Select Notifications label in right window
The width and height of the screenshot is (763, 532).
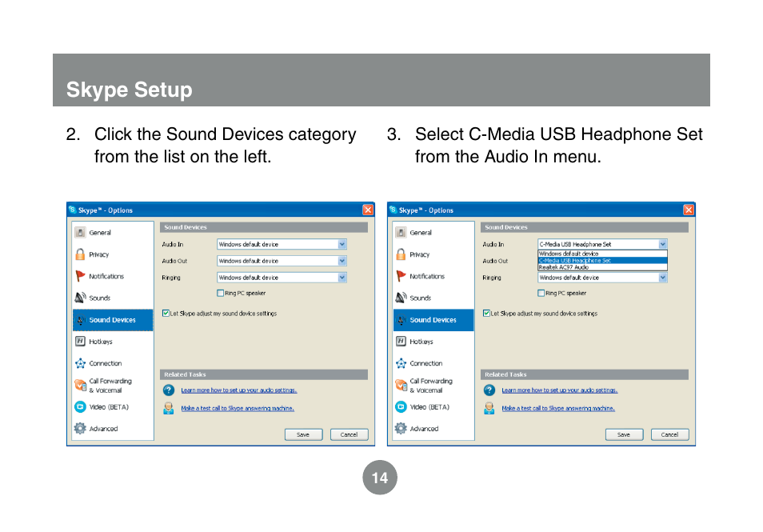(x=427, y=277)
